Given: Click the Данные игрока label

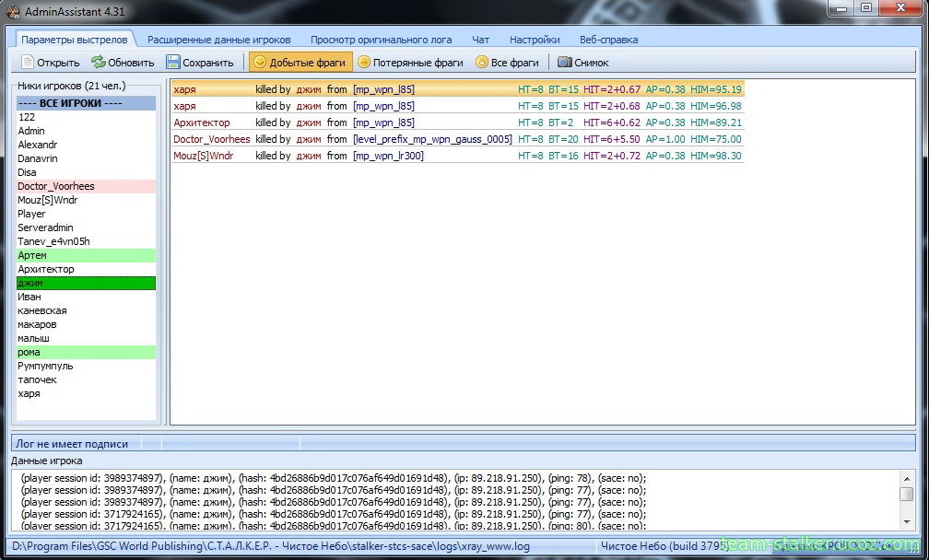Looking at the screenshot, I should pos(47,461).
